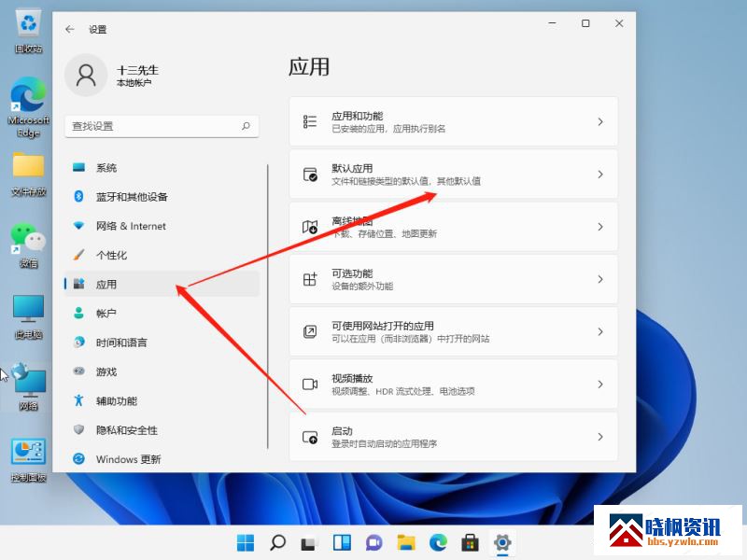The height and width of the screenshot is (560, 747).
Task: Open Task View on taskbar
Action: [x=310, y=543]
